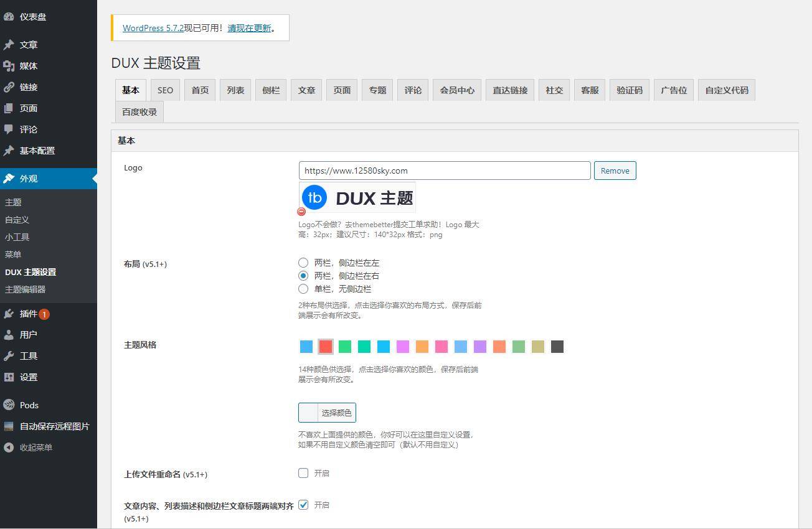Image resolution: width=812 pixels, height=529 pixels.
Task: Click the chain icon beside 链接
Action: 9,87
